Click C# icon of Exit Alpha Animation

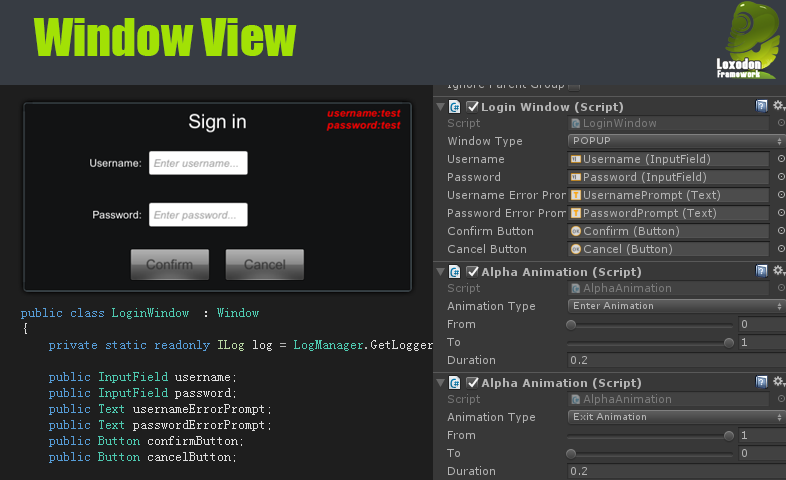tap(455, 383)
